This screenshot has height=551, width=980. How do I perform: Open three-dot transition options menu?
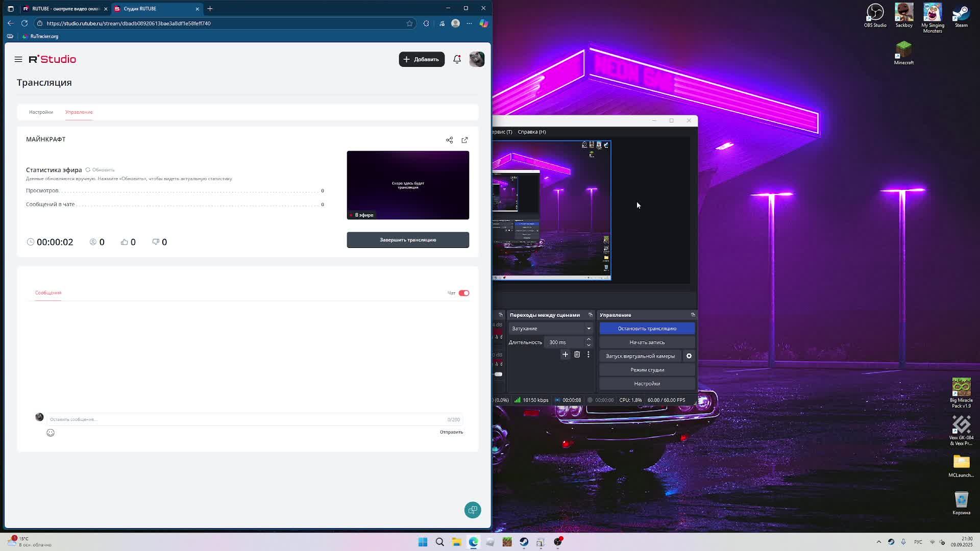(588, 355)
